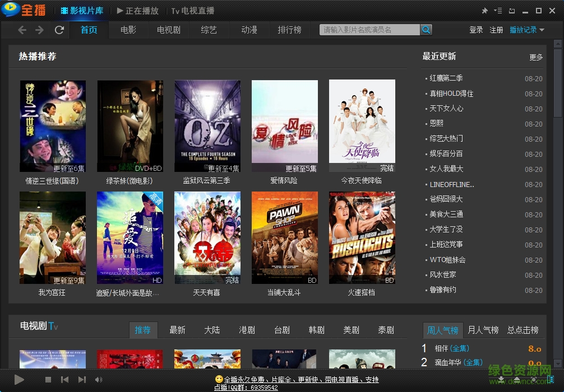Click the search box for film or actor name
This screenshot has height=392, width=564.
pos(370,30)
